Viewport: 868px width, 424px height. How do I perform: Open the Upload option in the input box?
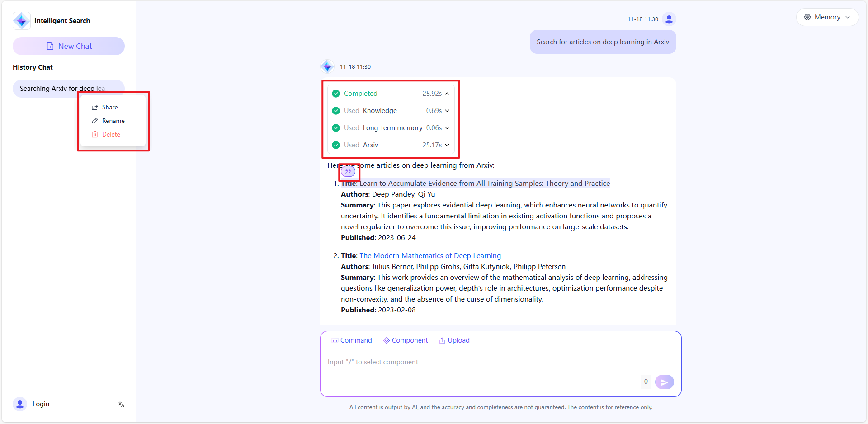pos(454,340)
